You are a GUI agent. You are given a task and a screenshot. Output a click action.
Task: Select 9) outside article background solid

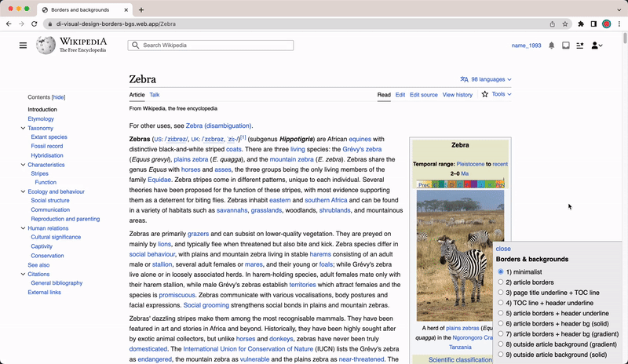[500, 355]
